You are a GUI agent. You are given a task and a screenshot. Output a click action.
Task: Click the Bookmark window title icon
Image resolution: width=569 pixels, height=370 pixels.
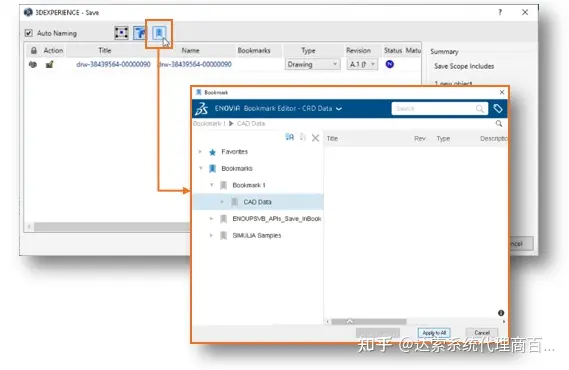198,92
